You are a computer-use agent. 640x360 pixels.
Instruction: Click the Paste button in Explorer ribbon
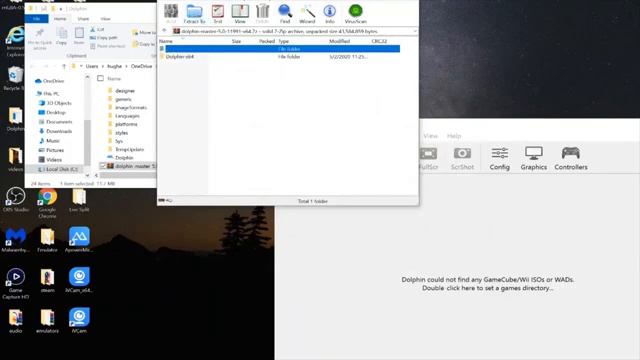click(x=79, y=36)
